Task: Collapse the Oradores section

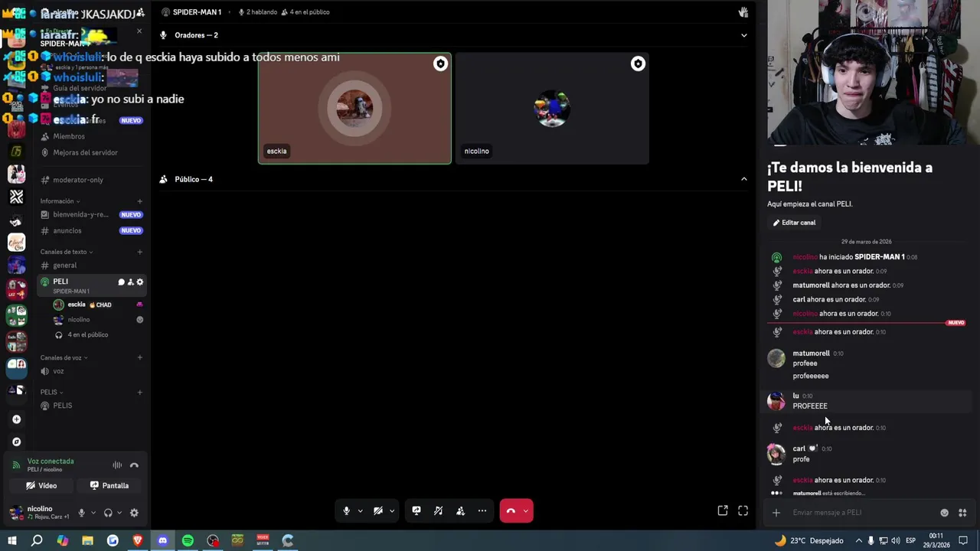Action: coord(743,35)
